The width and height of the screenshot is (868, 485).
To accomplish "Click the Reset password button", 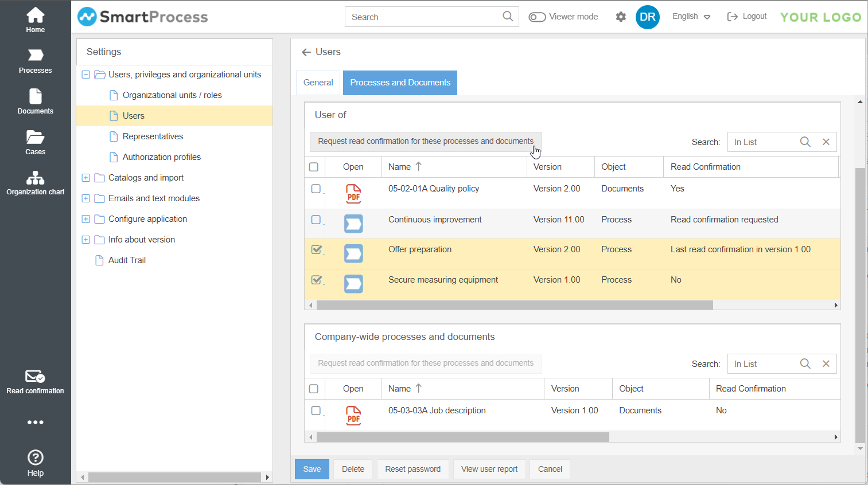I will 412,469.
